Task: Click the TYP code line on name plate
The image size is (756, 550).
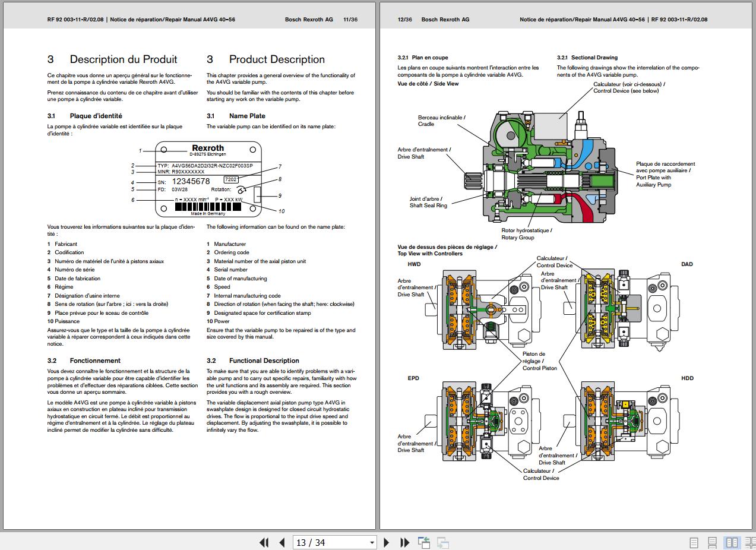Action: coord(205,166)
